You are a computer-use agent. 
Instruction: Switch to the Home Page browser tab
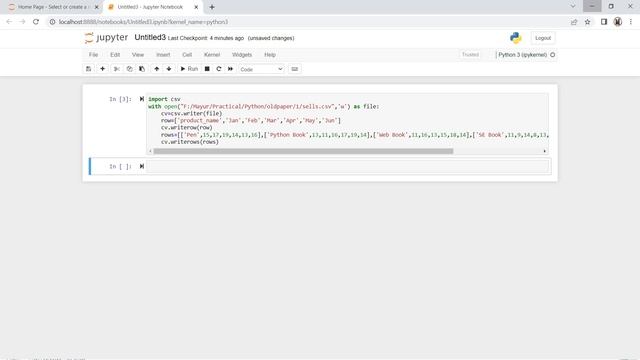point(52,7)
